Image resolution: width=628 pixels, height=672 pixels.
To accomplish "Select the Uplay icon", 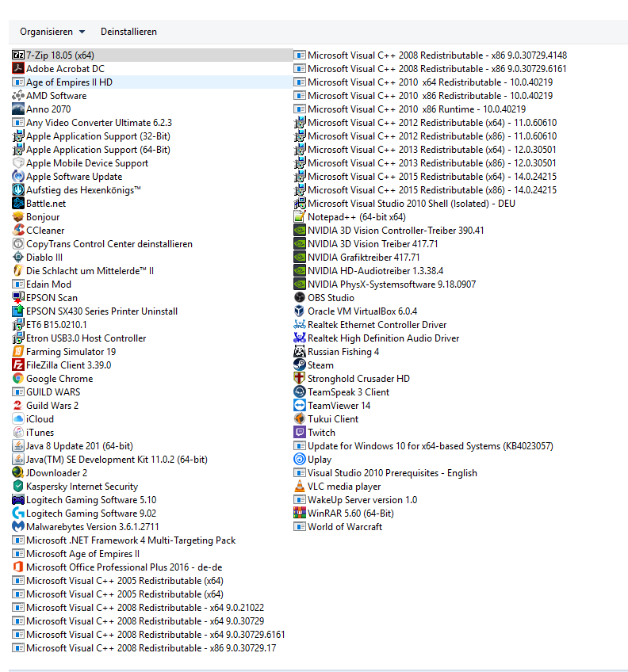I will pyautogui.click(x=300, y=459).
